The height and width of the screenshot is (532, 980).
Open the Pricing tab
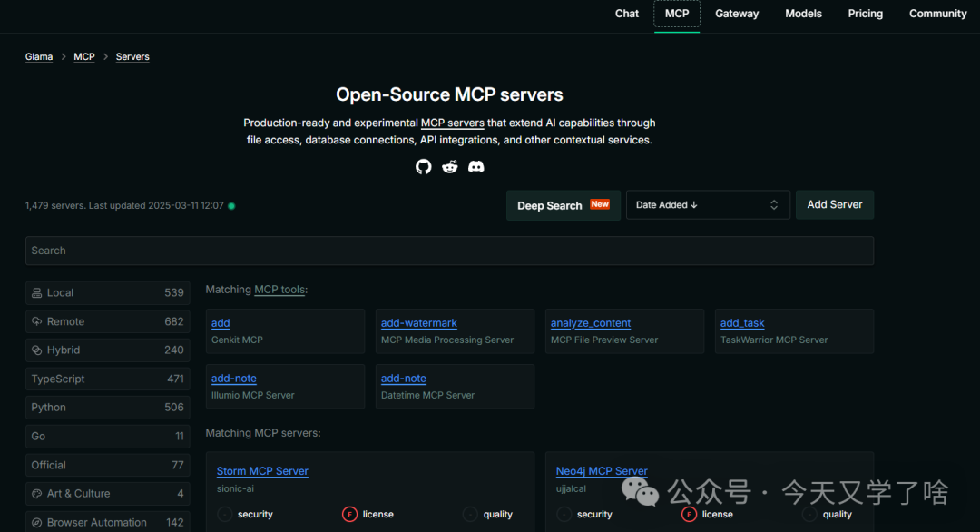[x=865, y=14]
